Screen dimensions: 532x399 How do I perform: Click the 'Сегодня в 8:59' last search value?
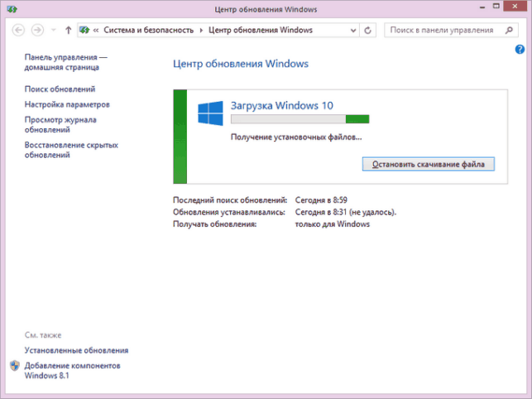321,200
